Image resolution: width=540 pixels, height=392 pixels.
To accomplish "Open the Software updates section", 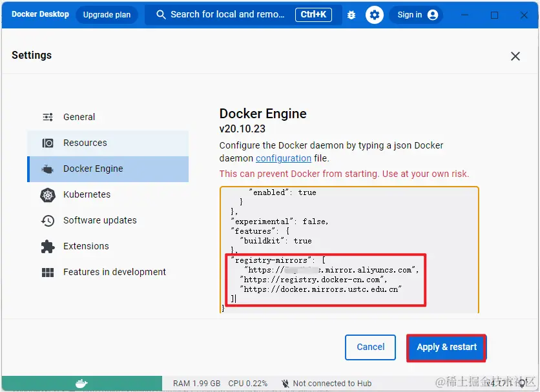I will (x=108, y=220).
